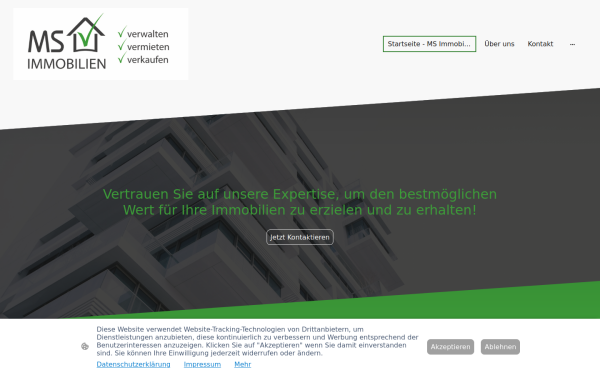The image size is (600, 375).
Task: Open the Kontakt page from navigation
Action: [x=540, y=44]
